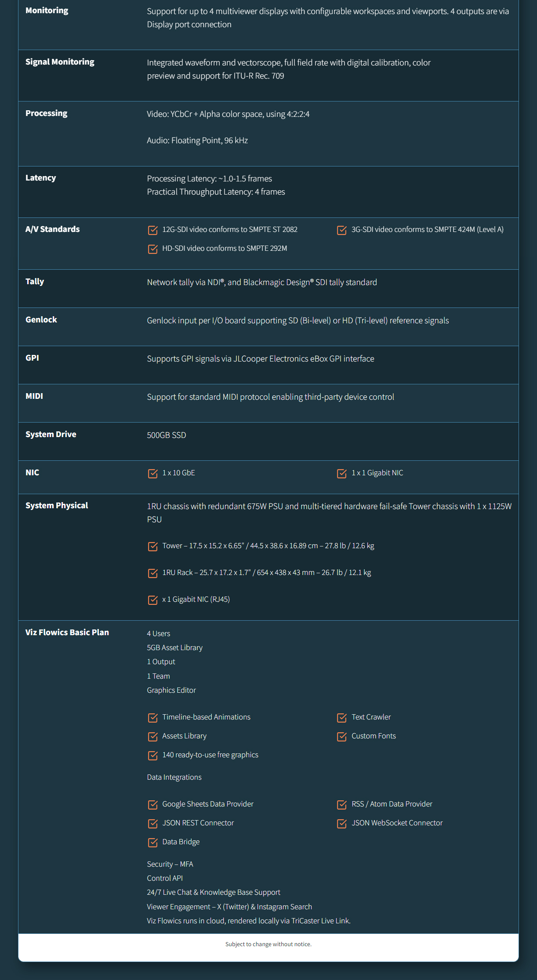The image size is (537, 980).
Task: Click the check icon beside Data Bridge
Action: click(152, 842)
